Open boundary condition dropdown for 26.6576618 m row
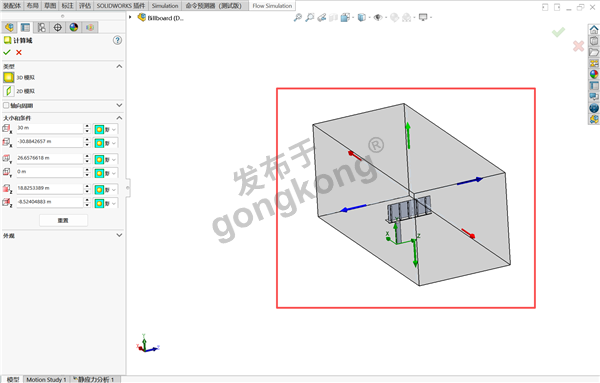 click(105, 160)
